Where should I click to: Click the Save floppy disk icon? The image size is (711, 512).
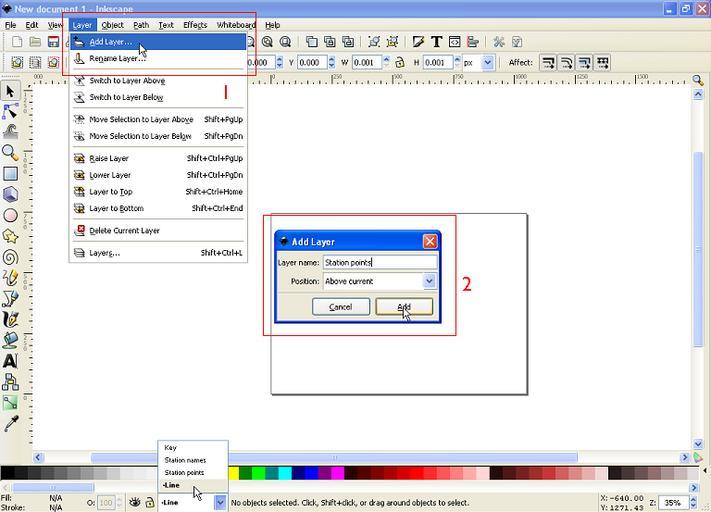coord(53,42)
